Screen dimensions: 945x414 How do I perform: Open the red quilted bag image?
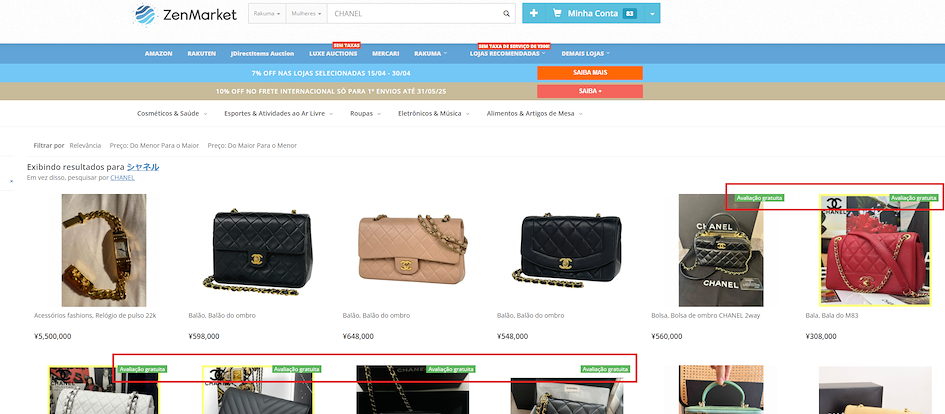pos(874,250)
